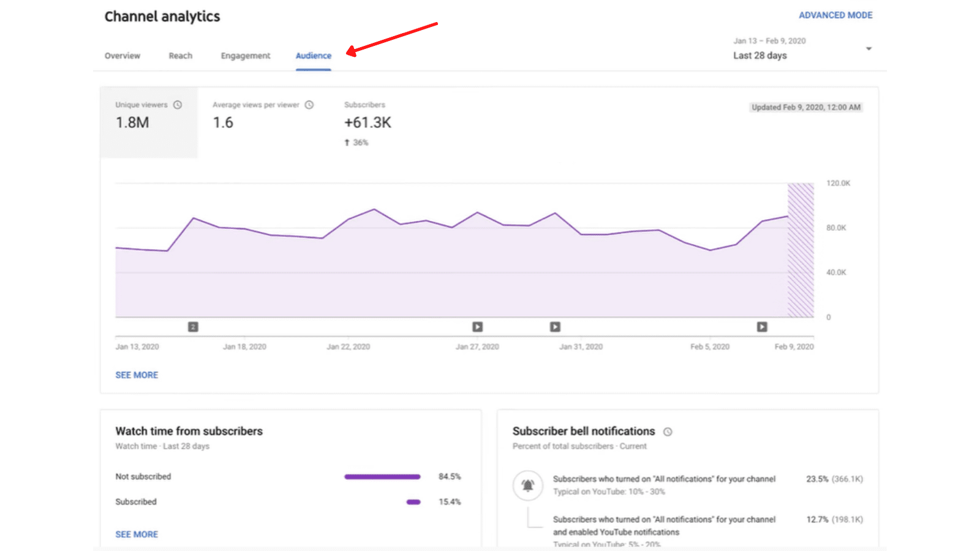Click the 'Channel analytics' page title

tap(162, 17)
